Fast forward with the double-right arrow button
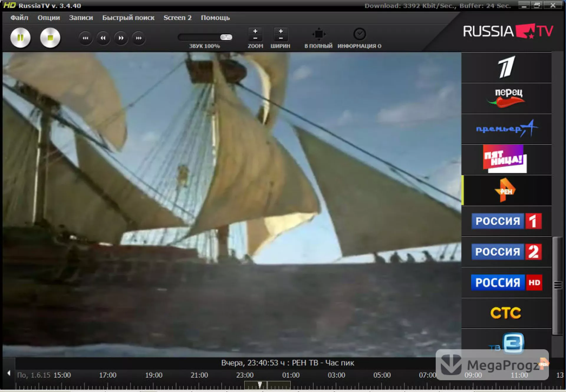 coord(121,38)
